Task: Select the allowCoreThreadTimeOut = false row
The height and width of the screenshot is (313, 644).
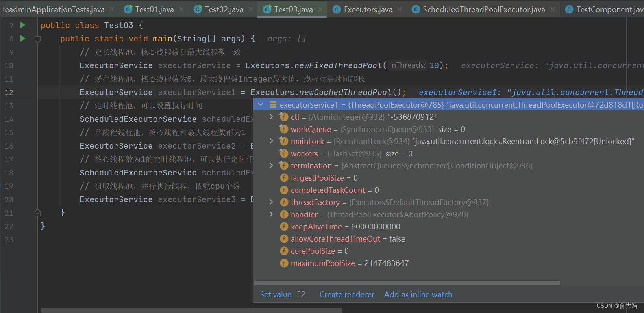Action: pos(448,239)
